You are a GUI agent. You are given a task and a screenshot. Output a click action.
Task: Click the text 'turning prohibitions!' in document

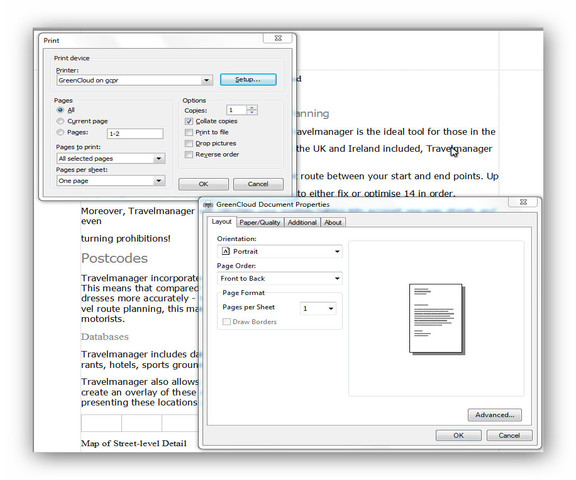tap(126, 239)
